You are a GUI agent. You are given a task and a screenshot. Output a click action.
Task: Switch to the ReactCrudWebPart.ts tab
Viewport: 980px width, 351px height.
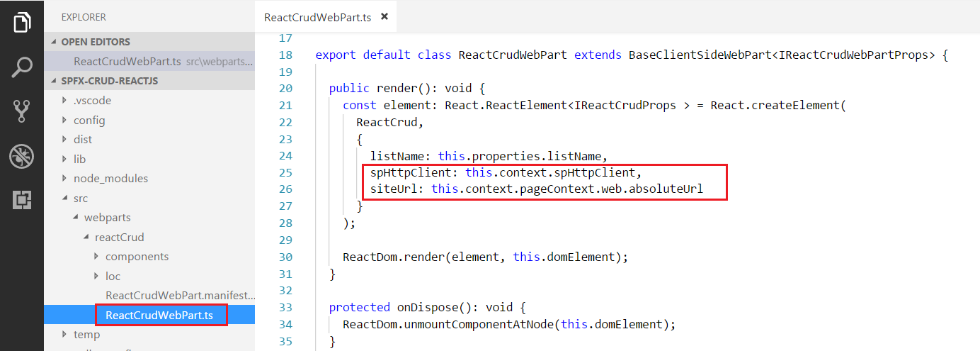point(319,17)
